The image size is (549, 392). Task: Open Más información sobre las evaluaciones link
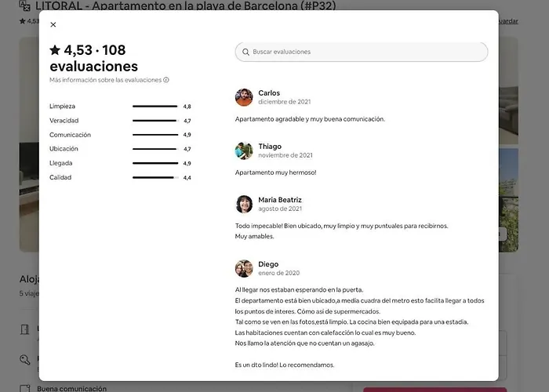coord(105,80)
